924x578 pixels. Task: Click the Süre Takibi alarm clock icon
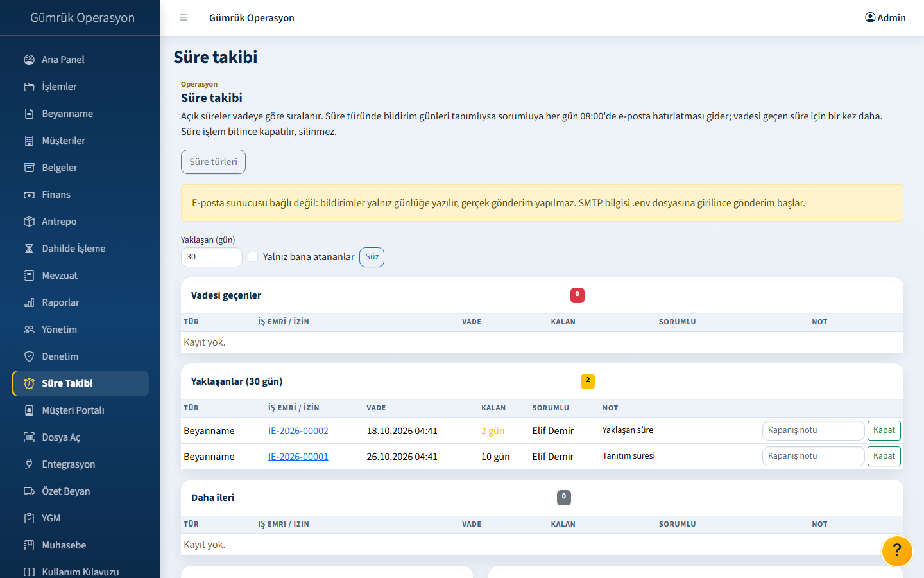coord(29,383)
